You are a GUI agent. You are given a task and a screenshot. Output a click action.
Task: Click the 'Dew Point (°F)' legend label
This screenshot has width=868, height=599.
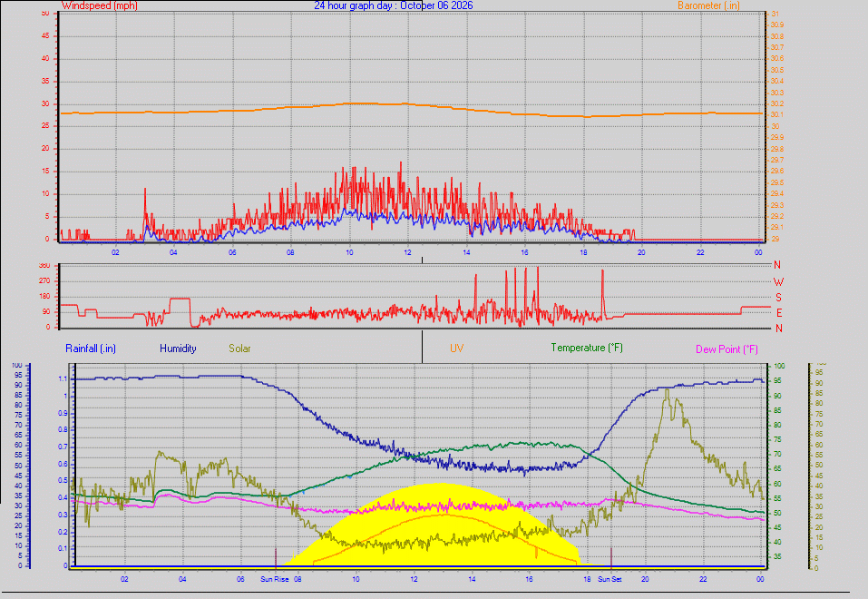tap(727, 349)
